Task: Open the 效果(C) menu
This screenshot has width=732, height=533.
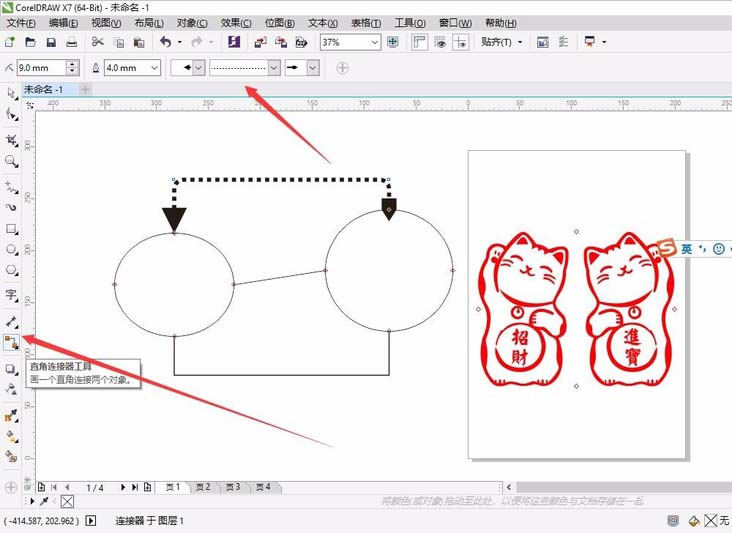Action: pyautogui.click(x=236, y=23)
